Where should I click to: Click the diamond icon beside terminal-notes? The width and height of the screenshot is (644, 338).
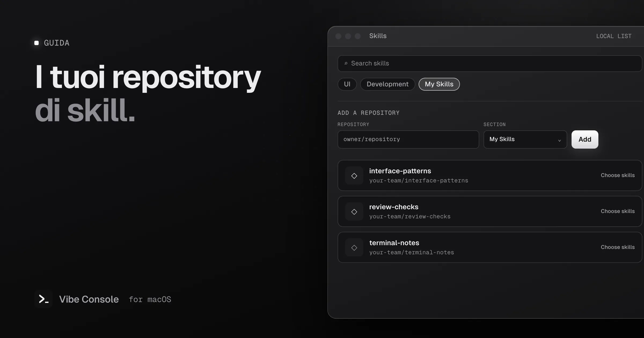tap(354, 248)
